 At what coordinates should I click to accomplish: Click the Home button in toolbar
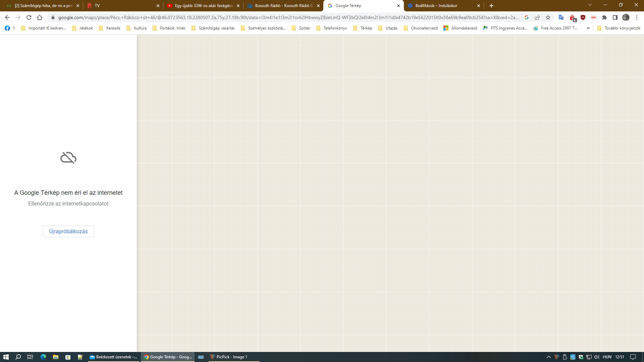pos(40,17)
